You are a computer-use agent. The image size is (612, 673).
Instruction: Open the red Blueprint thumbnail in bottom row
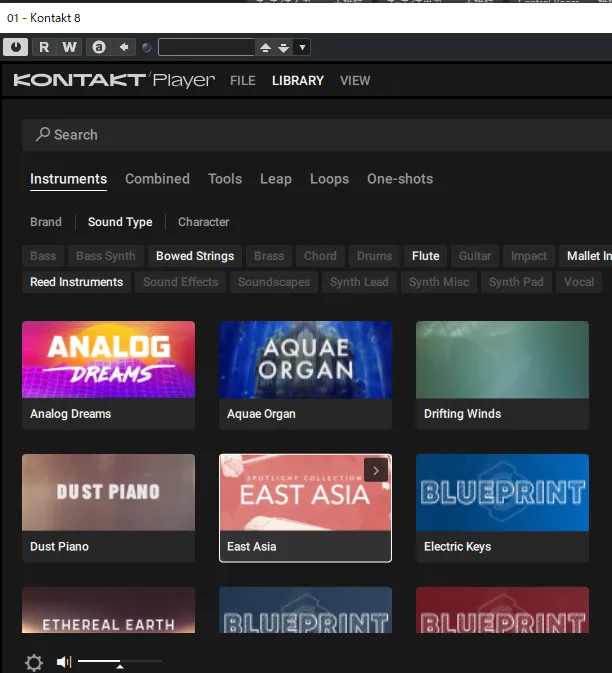click(502, 610)
